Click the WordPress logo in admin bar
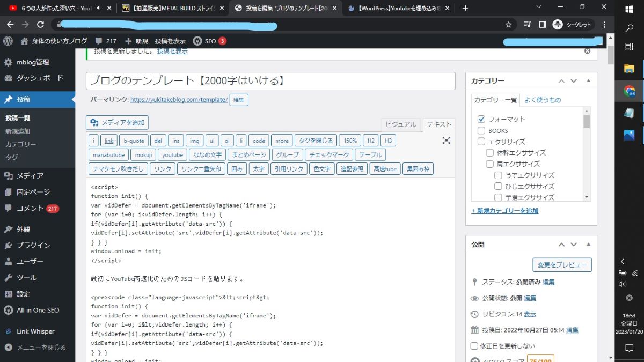The width and height of the screenshot is (644, 362). coord(8,41)
